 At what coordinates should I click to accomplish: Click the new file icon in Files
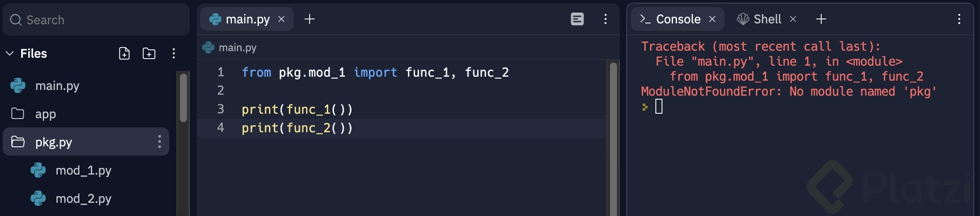(x=124, y=53)
